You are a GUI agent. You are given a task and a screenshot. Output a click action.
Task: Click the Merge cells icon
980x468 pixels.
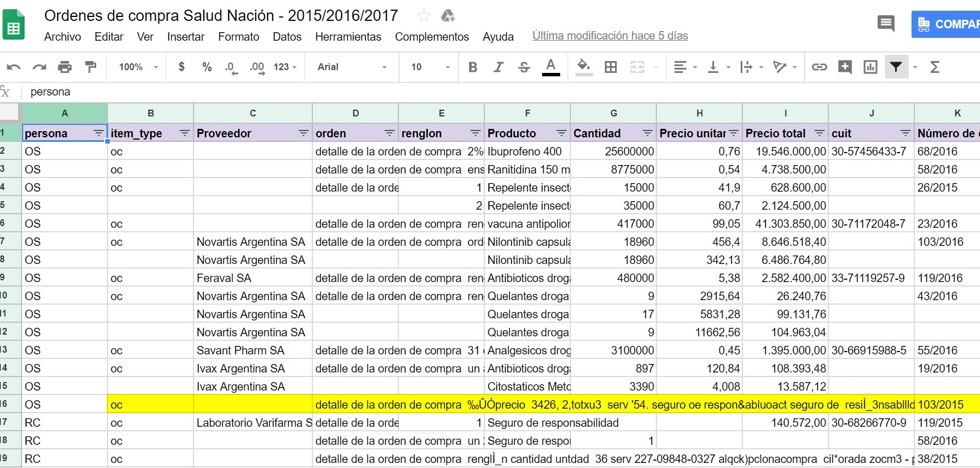pos(638,67)
